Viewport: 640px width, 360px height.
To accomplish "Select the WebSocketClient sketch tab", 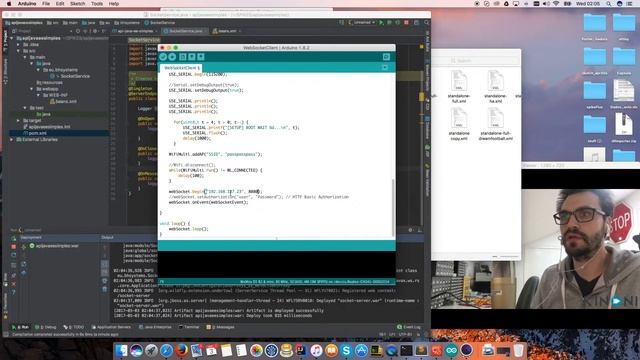I will 181,68.
